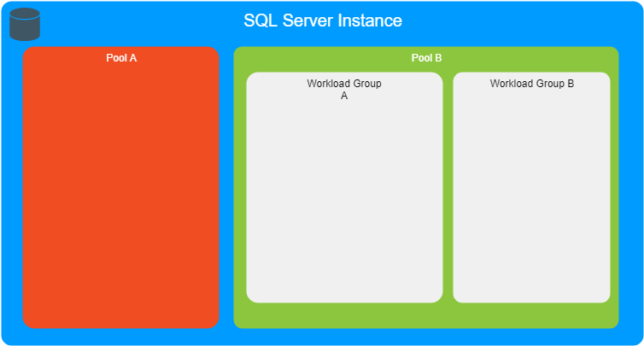Click blue gap between Pool A and Pool B
Viewport: 644px width, 346px height.
click(226, 188)
